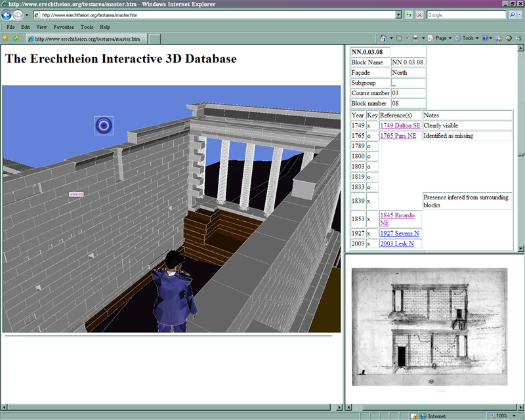525x420 pixels.
Task: Click the address bar URL field
Action: 215,15
